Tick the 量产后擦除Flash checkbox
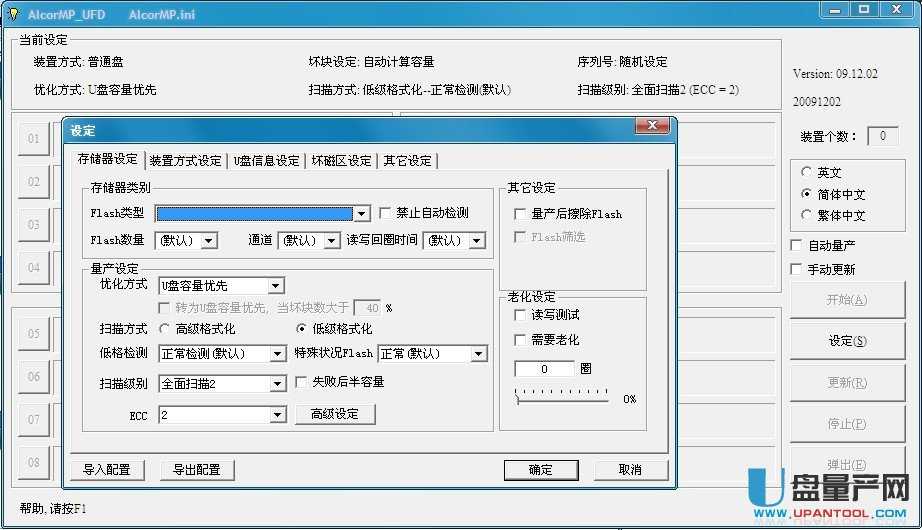This screenshot has height=530, width=922. coord(520,214)
